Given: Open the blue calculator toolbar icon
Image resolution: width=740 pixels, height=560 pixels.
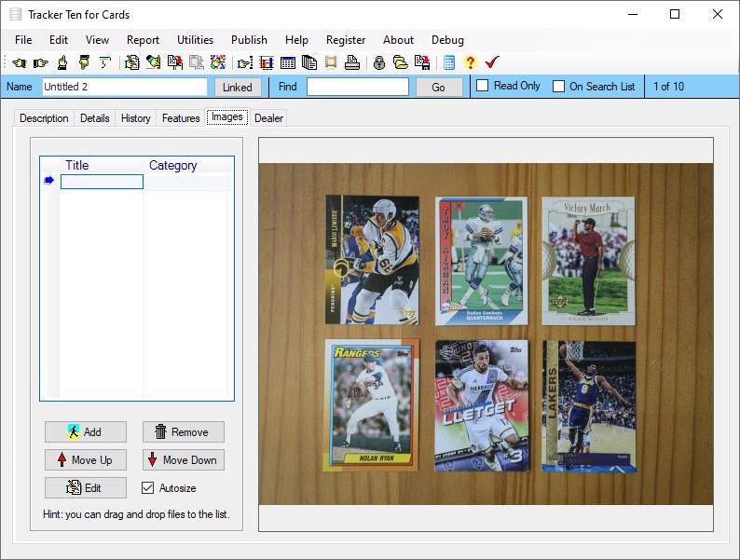Looking at the screenshot, I should [449, 62].
